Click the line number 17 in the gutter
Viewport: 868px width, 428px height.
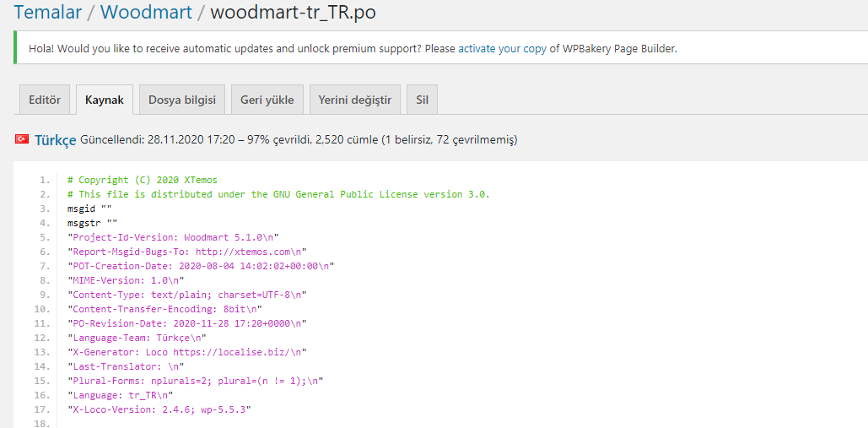pos(43,409)
